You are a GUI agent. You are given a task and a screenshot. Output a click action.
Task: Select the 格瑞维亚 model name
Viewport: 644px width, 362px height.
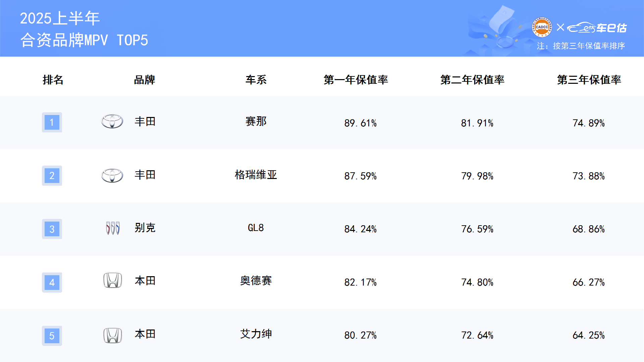coord(256,175)
